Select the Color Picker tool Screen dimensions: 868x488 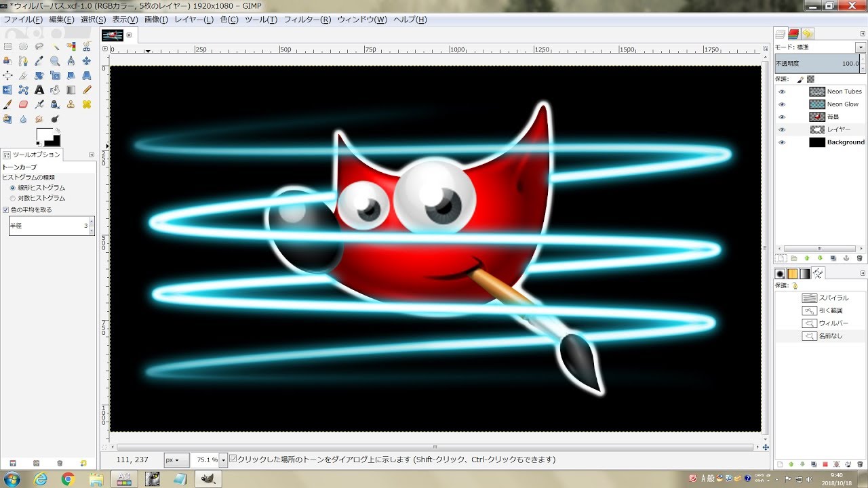39,61
